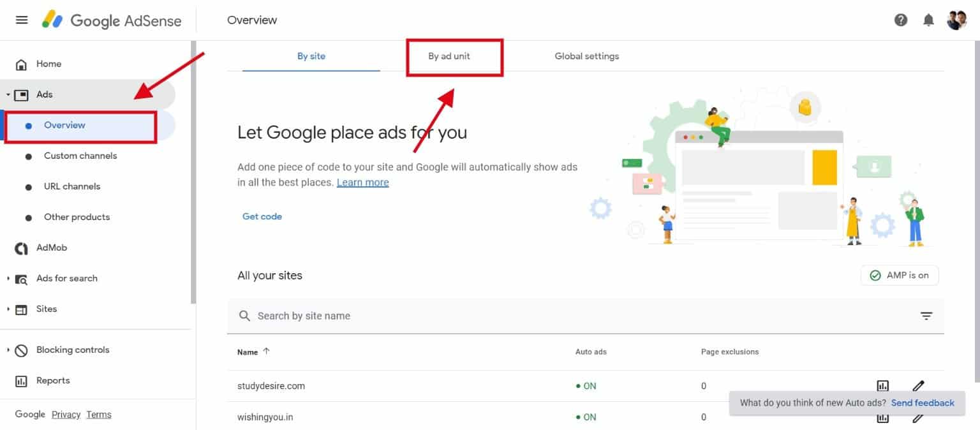This screenshot has height=430, width=980.
Task: Open Other products in the sidebar
Action: click(77, 217)
